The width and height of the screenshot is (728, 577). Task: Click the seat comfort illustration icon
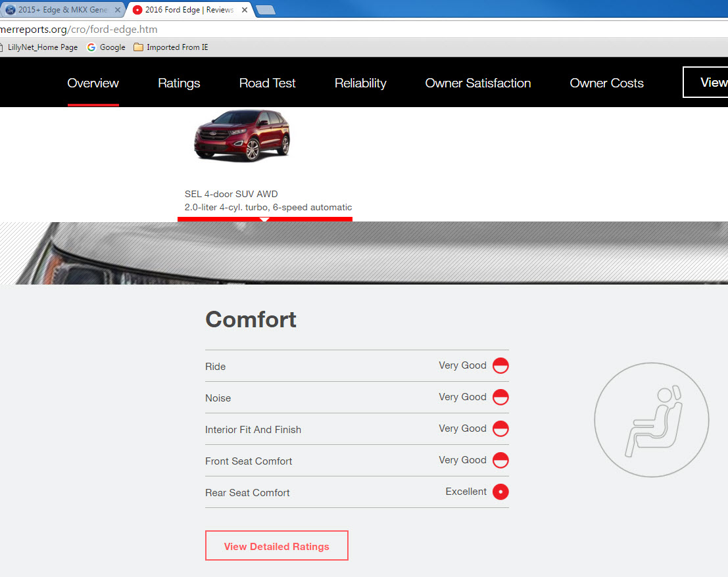coord(651,420)
